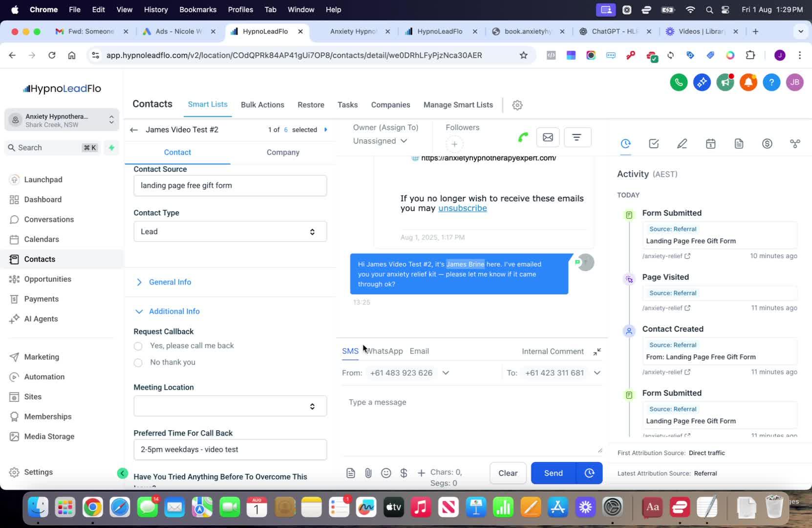Select the Activity clock tab icon
Viewport: 812px width, 528px height.
pos(626,144)
